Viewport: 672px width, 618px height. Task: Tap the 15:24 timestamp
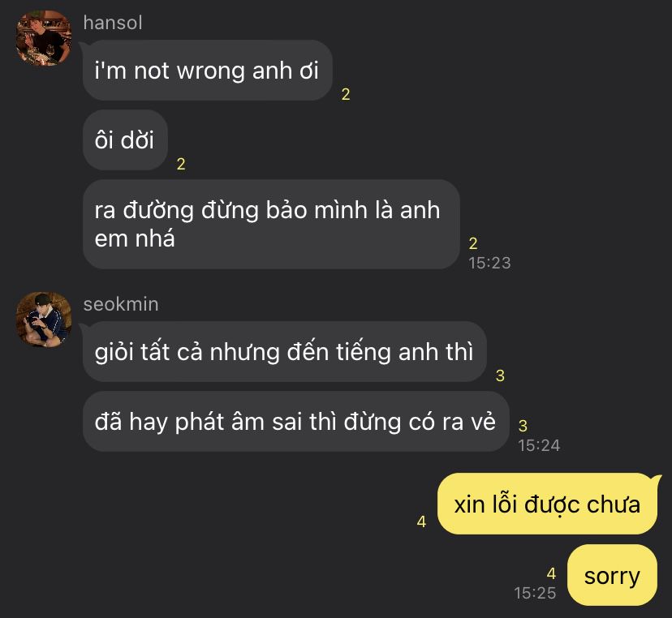539,445
